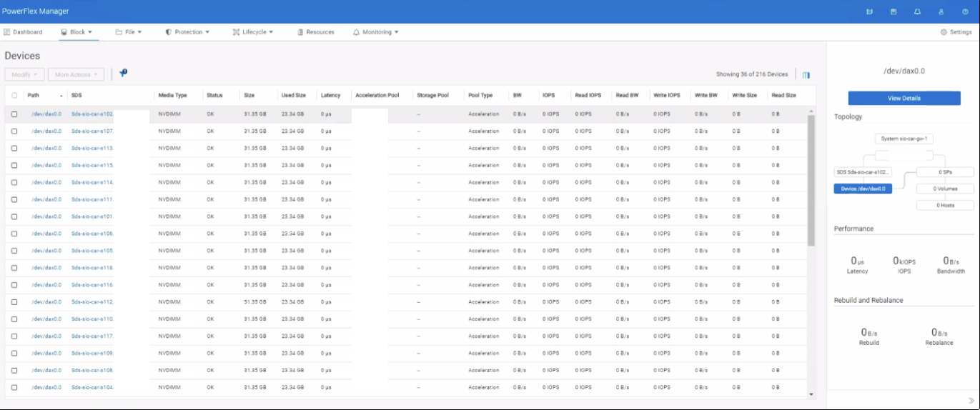Open the filter icon beside More Actions
The width and height of the screenshot is (980, 410).
[123, 74]
